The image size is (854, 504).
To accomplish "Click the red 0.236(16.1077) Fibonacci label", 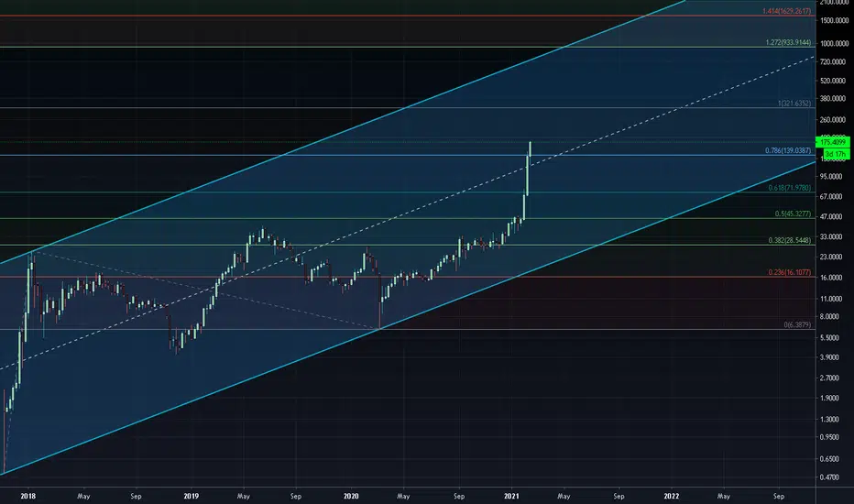I will (790, 272).
